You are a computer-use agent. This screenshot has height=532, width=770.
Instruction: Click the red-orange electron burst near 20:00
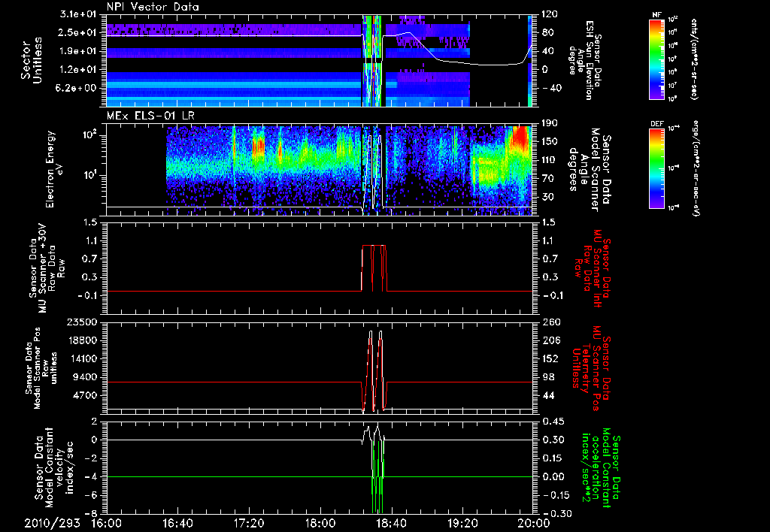520,140
